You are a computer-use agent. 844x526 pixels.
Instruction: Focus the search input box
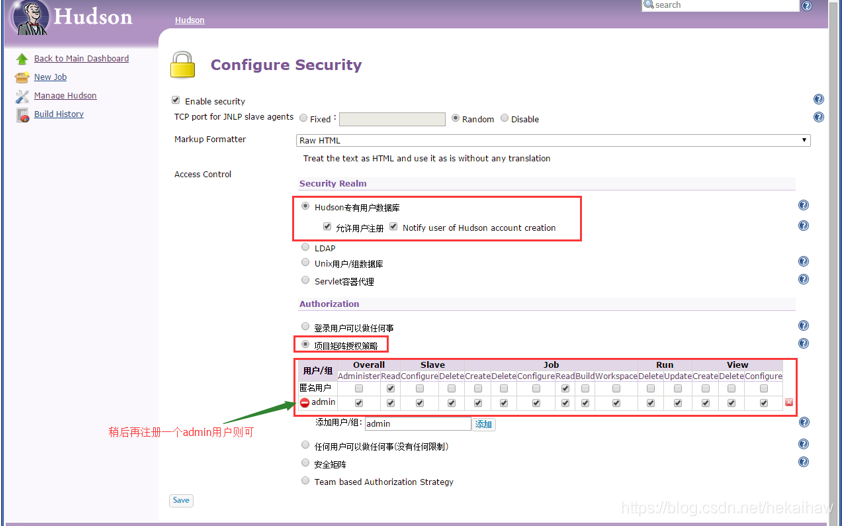click(x=720, y=5)
